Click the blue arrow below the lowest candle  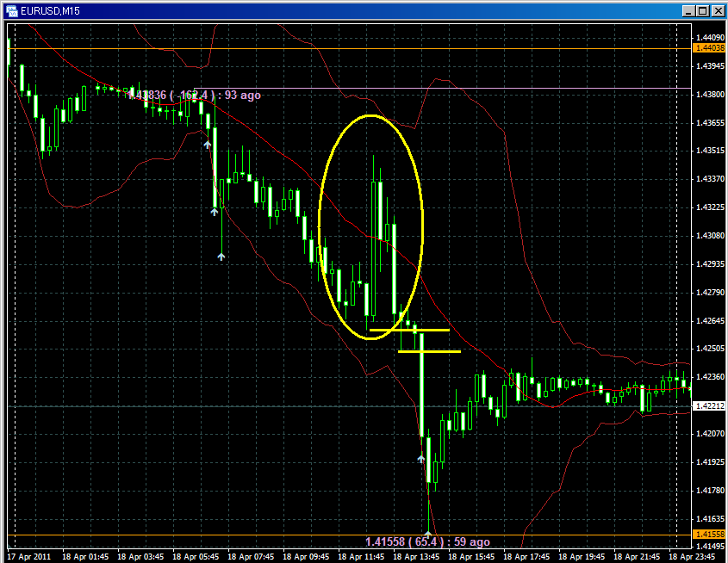pyautogui.click(x=427, y=535)
